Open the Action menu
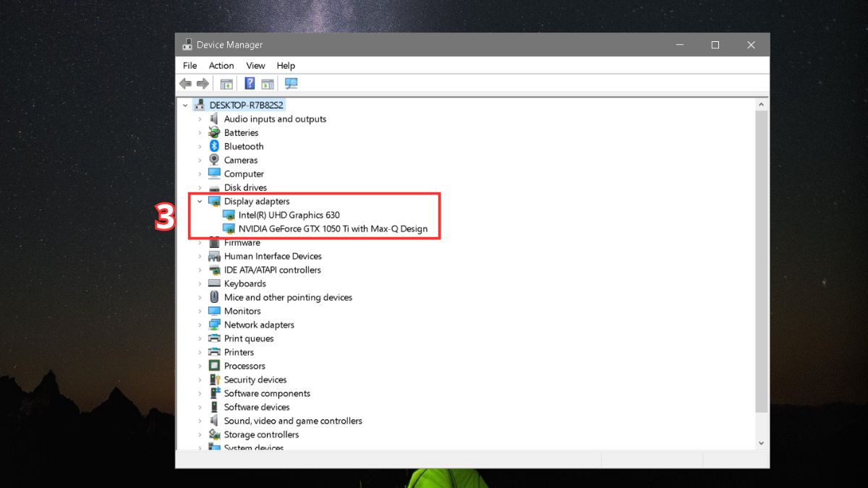The image size is (868, 488). click(221, 65)
